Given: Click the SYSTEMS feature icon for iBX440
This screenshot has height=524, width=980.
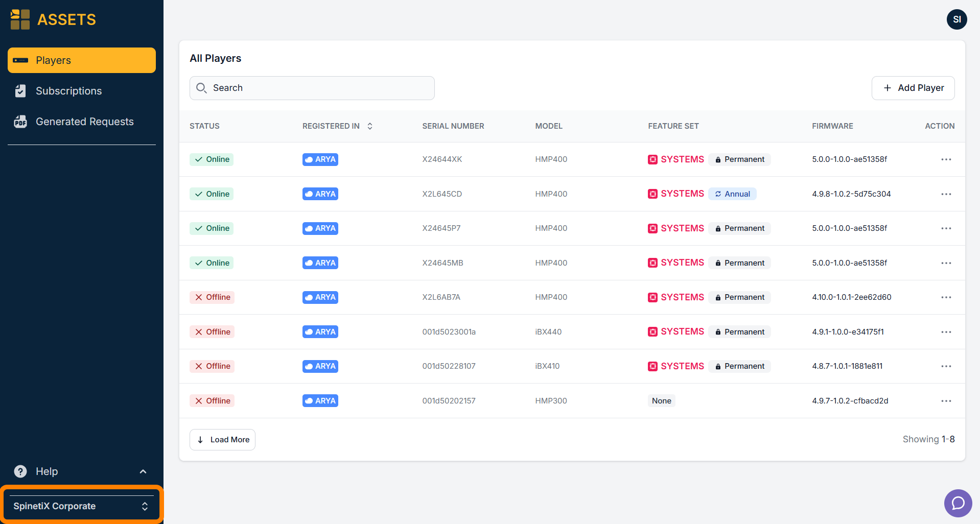Looking at the screenshot, I should click(652, 332).
